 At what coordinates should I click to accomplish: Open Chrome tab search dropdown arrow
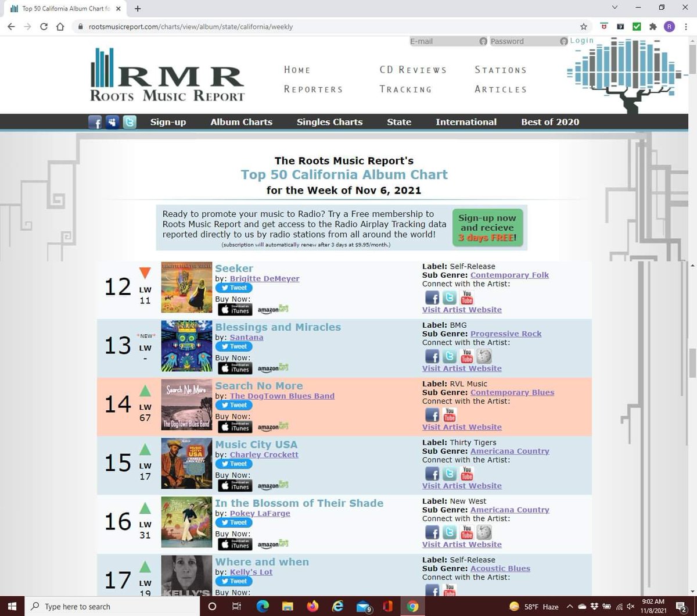(615, 8)
